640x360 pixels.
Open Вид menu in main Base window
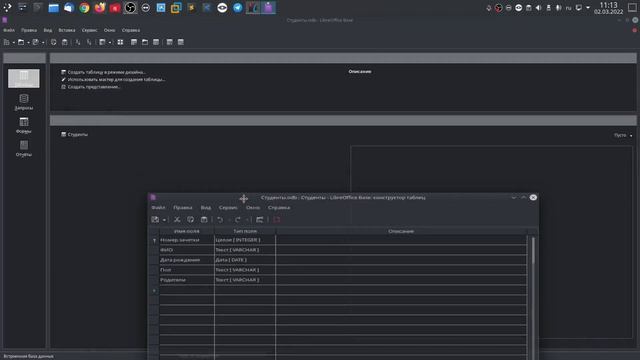(48, 30)
